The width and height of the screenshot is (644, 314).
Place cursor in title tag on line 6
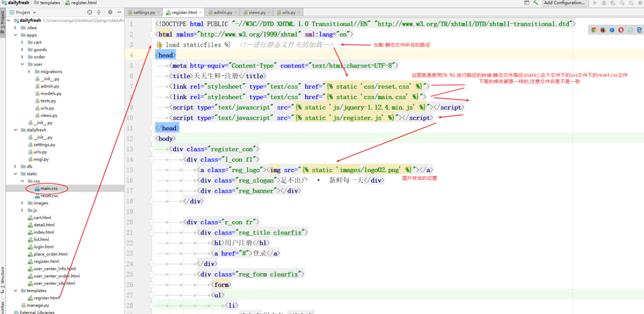click(217, 76)
